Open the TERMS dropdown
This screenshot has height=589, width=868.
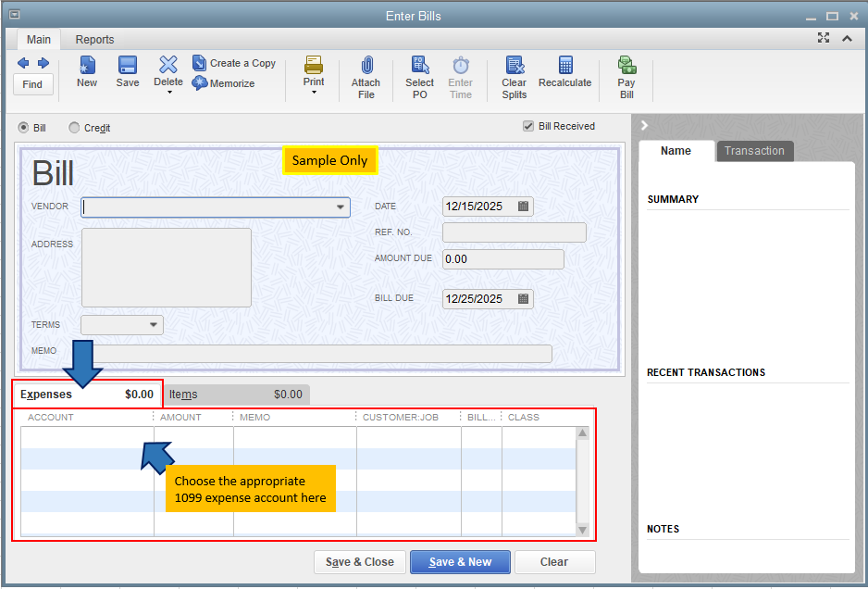(x=154, y=325)
